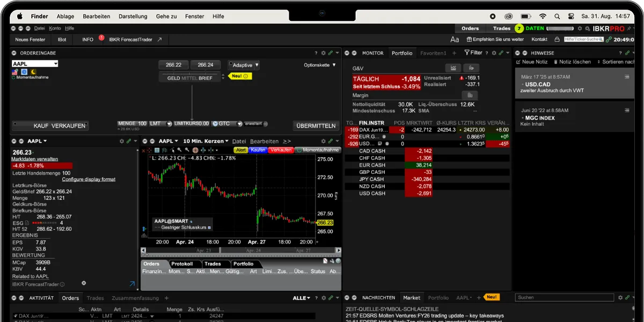Open AAPL quote panel settings gear
This screenshot has width=644, height=322.
pos(122,141)
